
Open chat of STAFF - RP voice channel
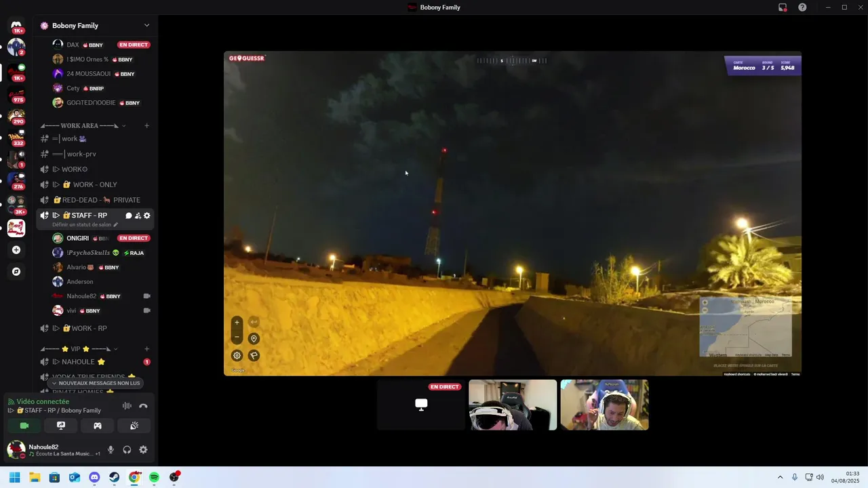pyautogui.click(x=129, y=216)
